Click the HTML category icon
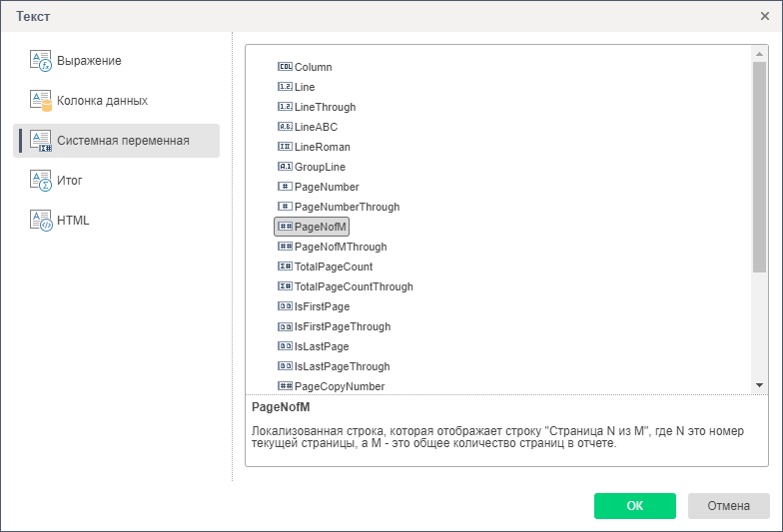The width and height of the screenshot is (783, 532). point(40,221)
